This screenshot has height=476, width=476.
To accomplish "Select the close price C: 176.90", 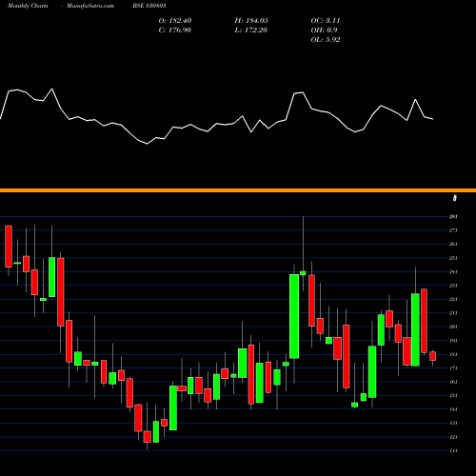I will click(x=175, y=30).
